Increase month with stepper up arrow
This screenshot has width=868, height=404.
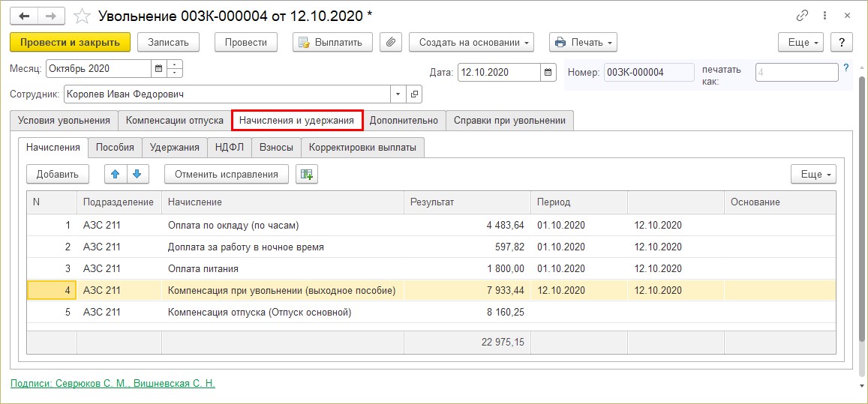click(174, 64)
